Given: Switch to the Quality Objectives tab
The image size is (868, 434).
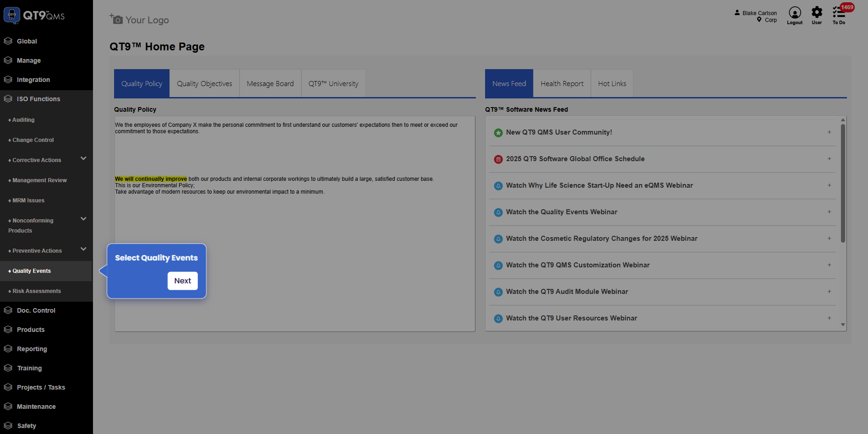Looking at the screenshot, I should pyautogui.click(x=204, y=84).
